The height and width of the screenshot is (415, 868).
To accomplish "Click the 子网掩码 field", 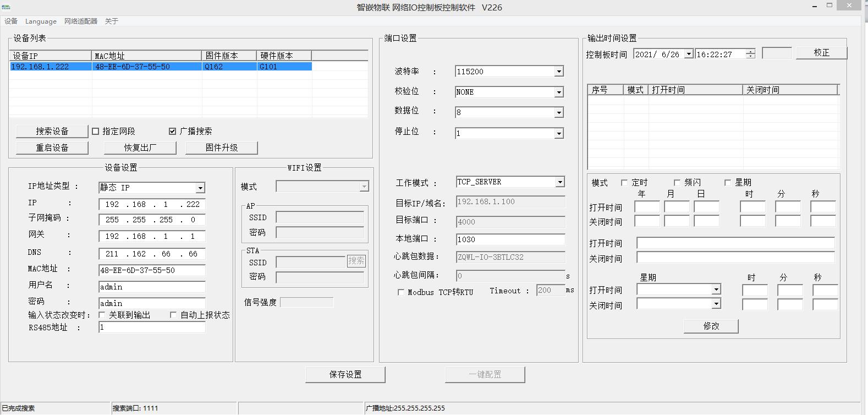I will [152, 220].
